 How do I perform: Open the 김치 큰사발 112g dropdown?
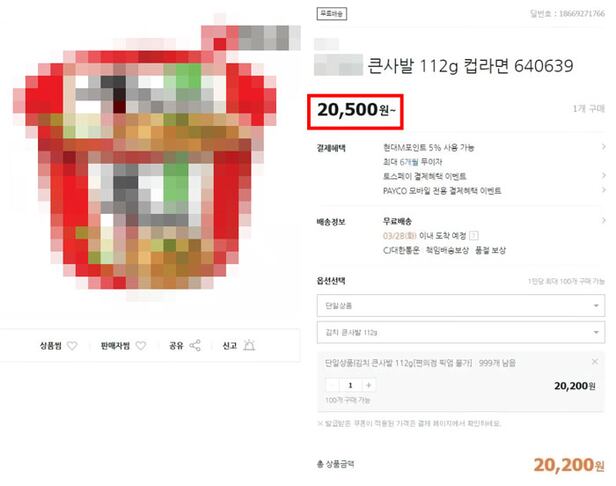coord(461,332)
